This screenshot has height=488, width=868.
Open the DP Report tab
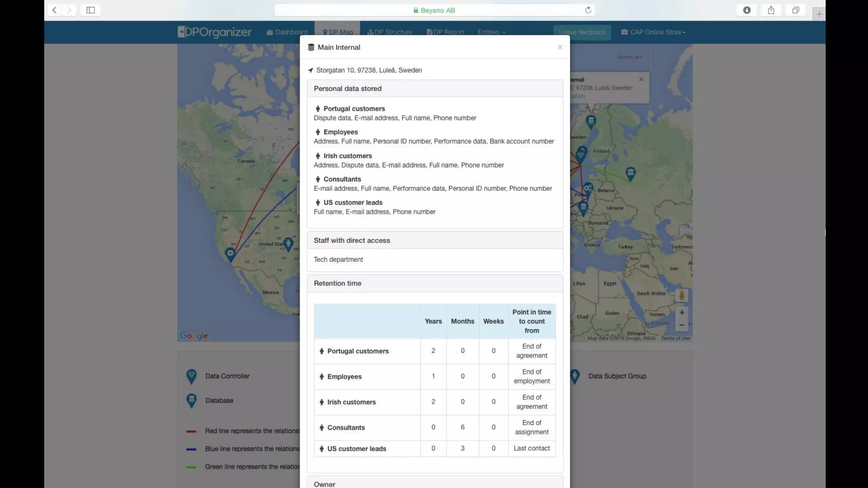coord(445,32)
